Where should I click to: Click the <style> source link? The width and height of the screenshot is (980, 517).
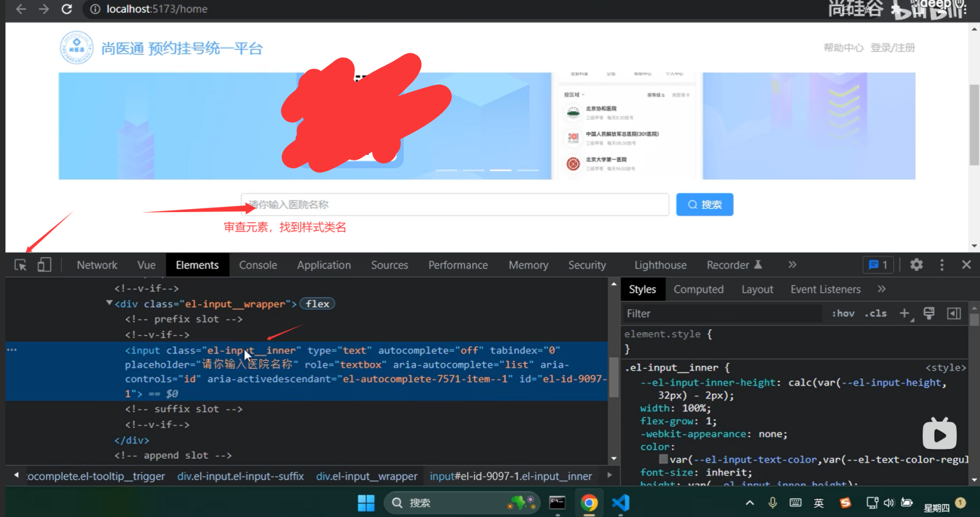946,368
